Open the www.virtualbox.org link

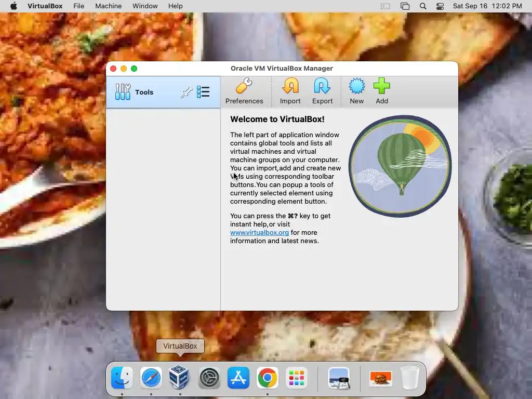(259, 232)
